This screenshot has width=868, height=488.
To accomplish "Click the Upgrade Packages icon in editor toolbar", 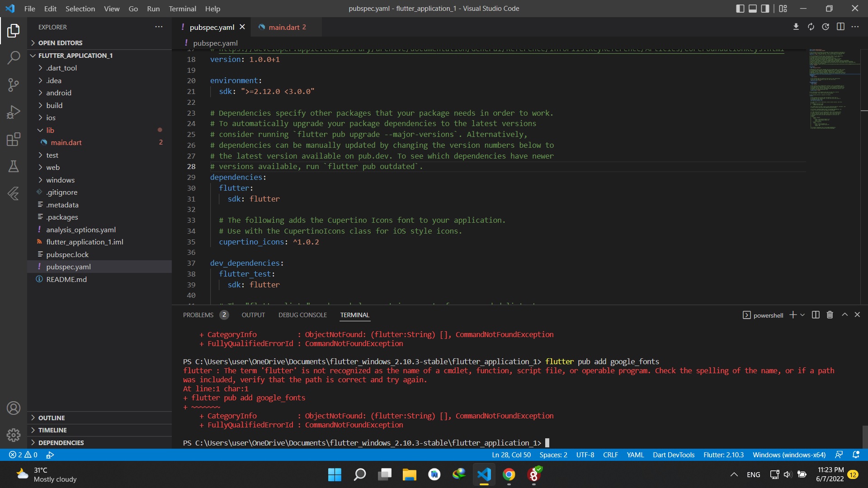I will coord(811,27).
